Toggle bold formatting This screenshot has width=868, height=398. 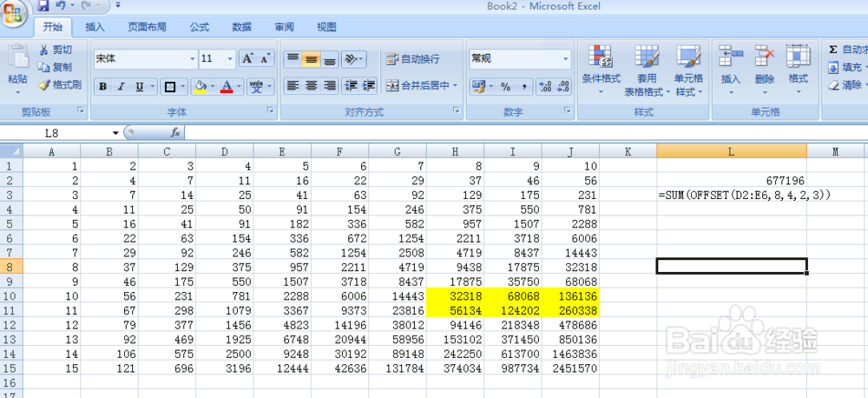point(103,87)
